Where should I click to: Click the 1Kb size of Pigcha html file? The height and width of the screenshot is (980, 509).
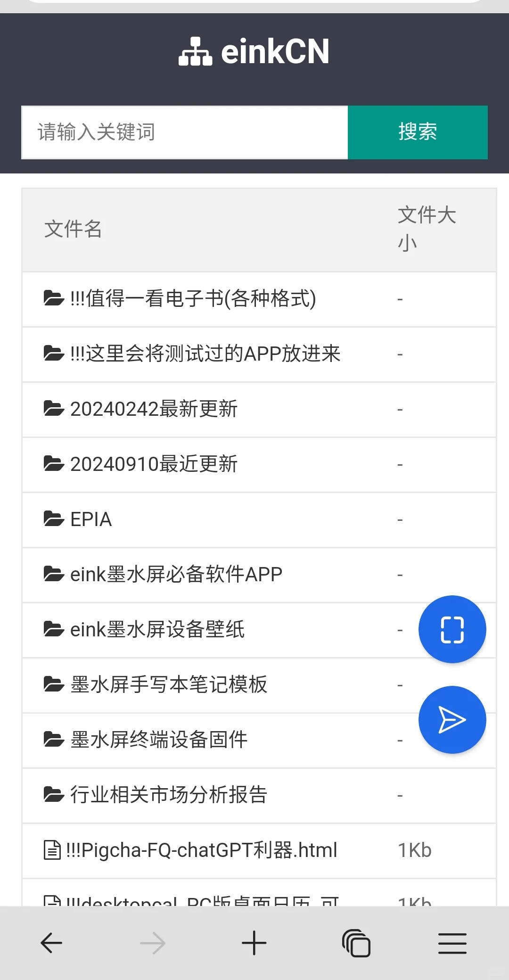click(415, 850)
